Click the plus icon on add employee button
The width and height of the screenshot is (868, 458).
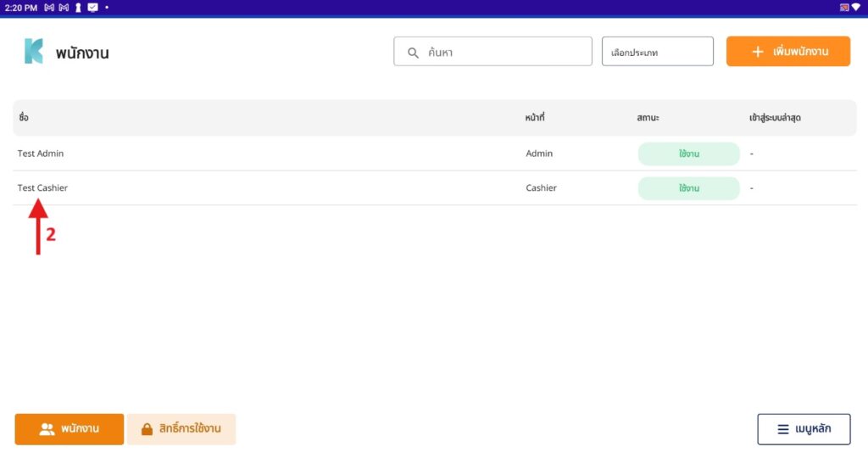758,52
